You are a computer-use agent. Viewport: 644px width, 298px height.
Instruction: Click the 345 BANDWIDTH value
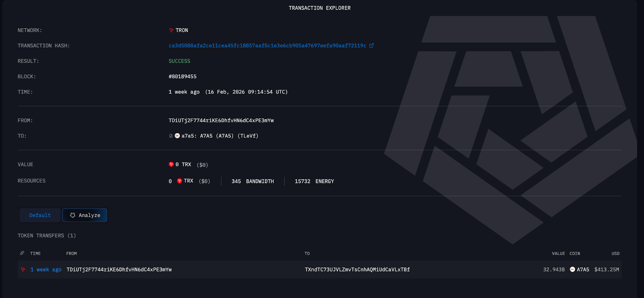[x=253, y=181]
